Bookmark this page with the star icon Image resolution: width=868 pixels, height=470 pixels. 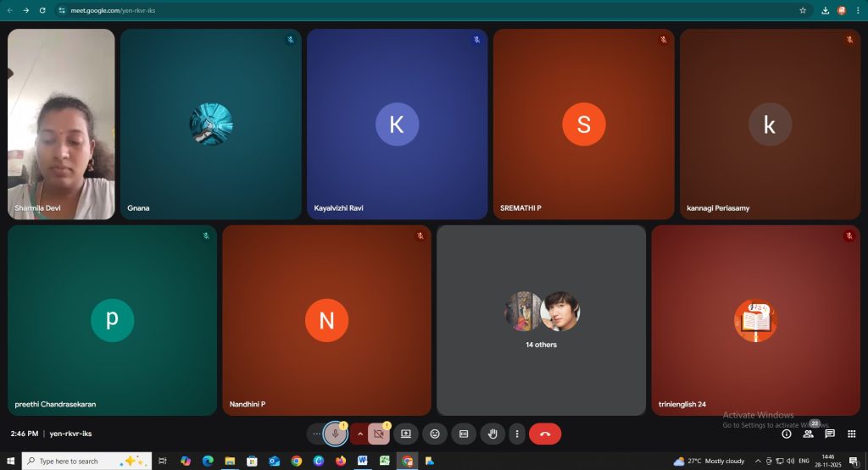803,10
